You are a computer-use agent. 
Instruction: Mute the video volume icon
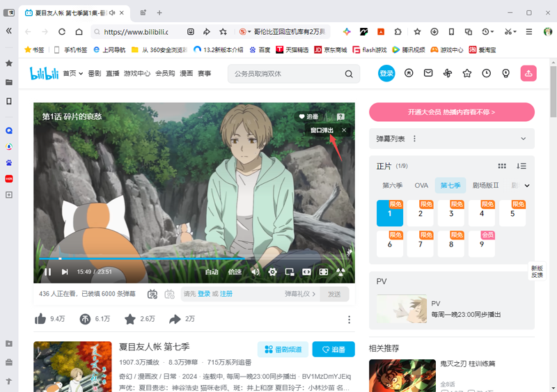click(255, 272)
